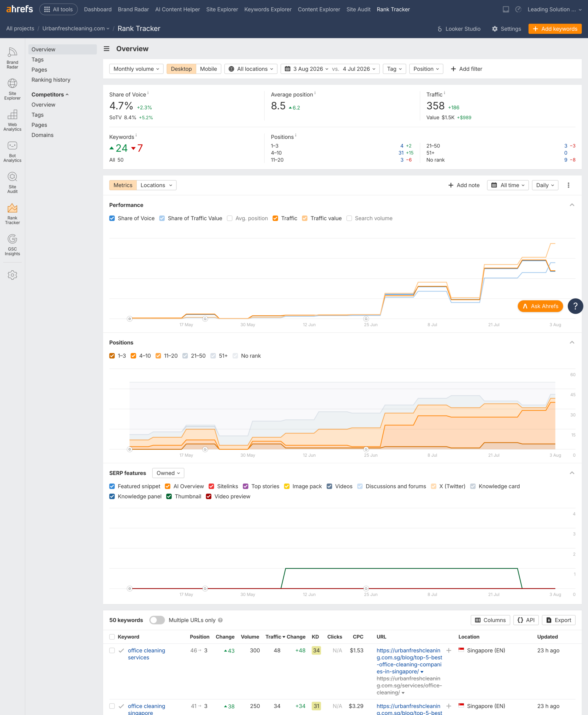The image size is (588, 715).
Task: Click the gear icon in left sidebar
Action: [x=12, y=275]
